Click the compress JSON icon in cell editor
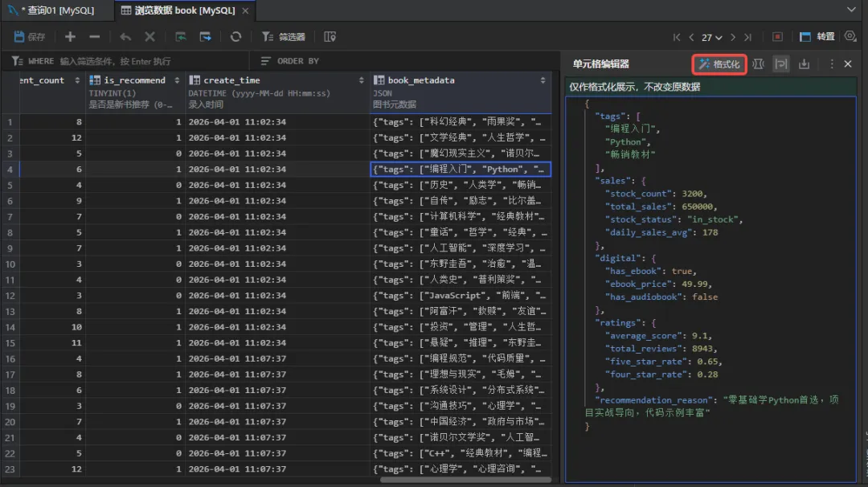 click(759, 64)
